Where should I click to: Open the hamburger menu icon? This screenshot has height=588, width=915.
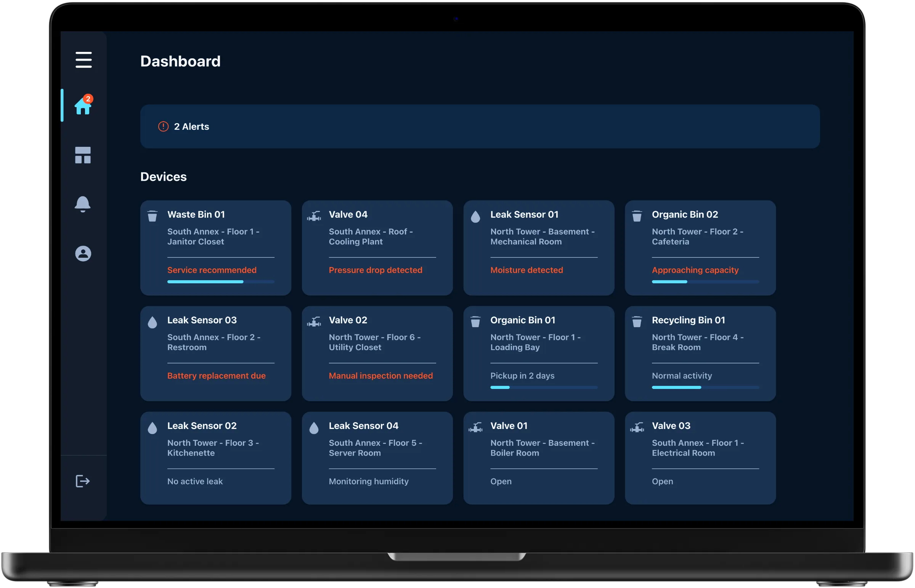pyautogui.click(x=83, y=60)
